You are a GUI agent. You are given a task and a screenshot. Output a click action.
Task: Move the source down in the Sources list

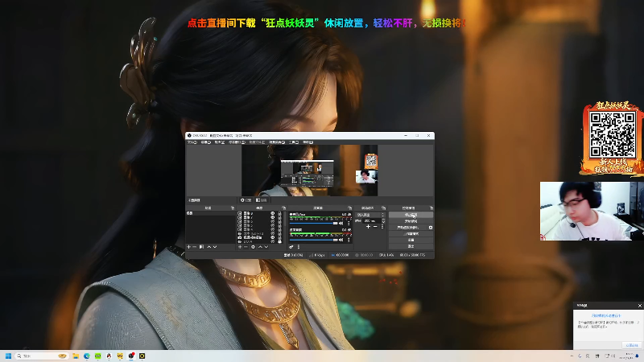pos(266,247)
